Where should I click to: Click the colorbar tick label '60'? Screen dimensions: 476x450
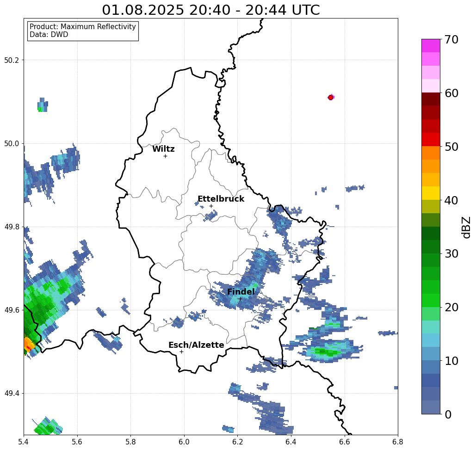coord(451,93)
